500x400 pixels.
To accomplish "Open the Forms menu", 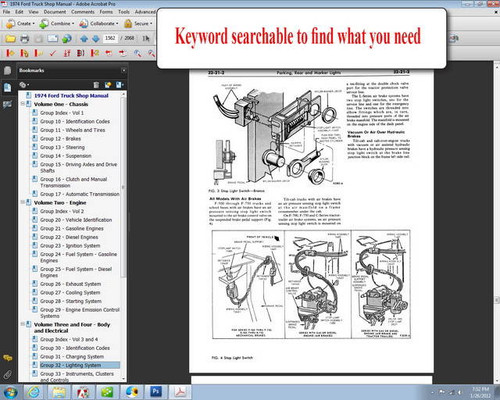I will (106, 12).
